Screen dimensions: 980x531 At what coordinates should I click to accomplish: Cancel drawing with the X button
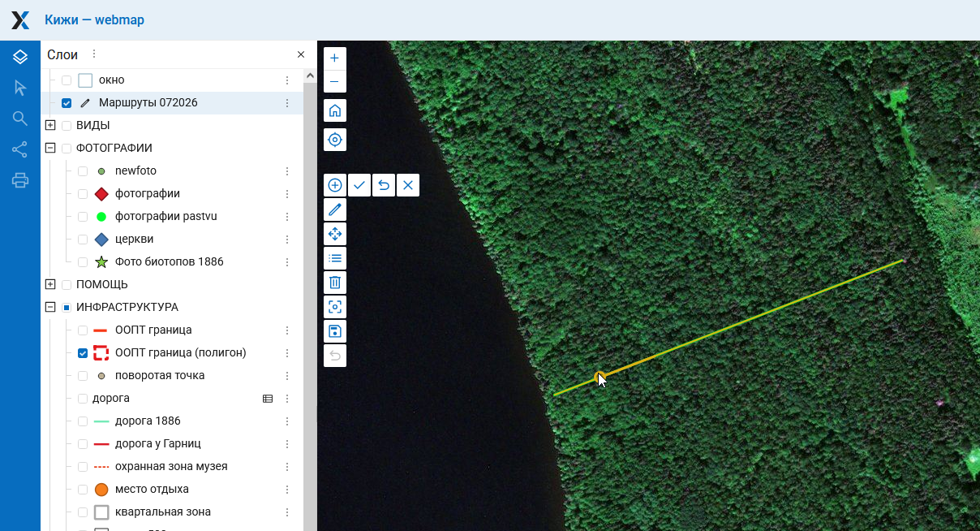click(x=408, y=185)
